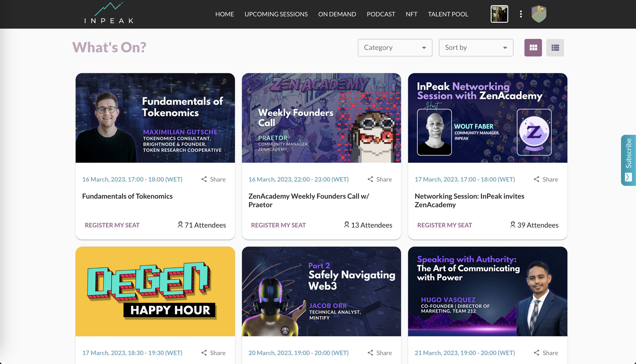This screenshot has height=364, width=636.
Task: Open the Sort by dropdown
Action: click(x=476, y=48)
